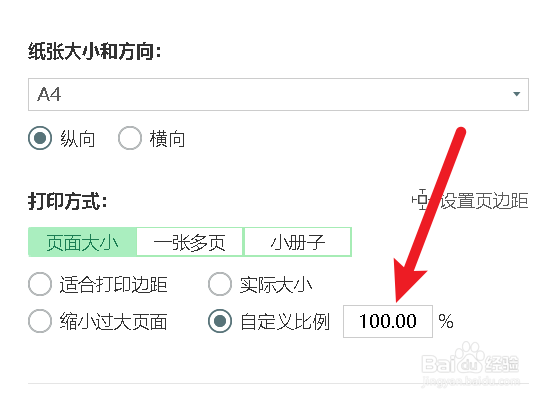Choose the 自定义比例 radio option

[220, 321]
